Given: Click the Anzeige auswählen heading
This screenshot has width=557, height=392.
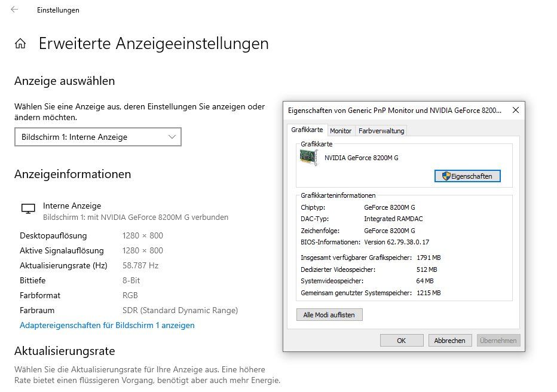Looking at the screenshot, I should pyautogui.click(x=65, y=81).
